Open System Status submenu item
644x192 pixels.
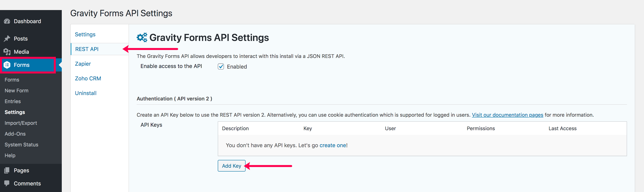[21, 145]
